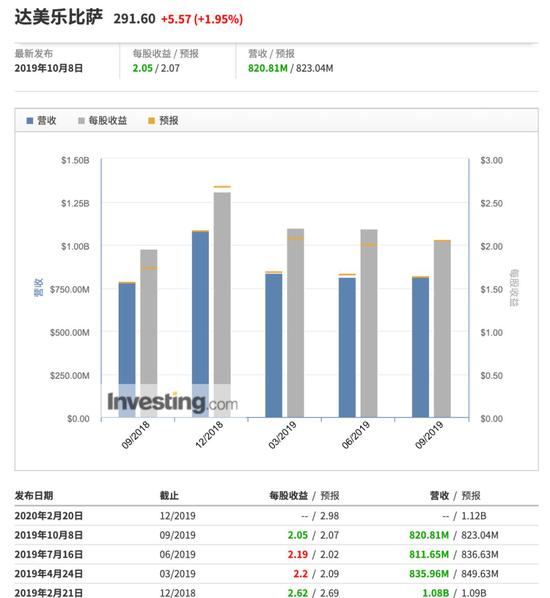Select the blue revenue bar for 09/2018

click(127, 350)
